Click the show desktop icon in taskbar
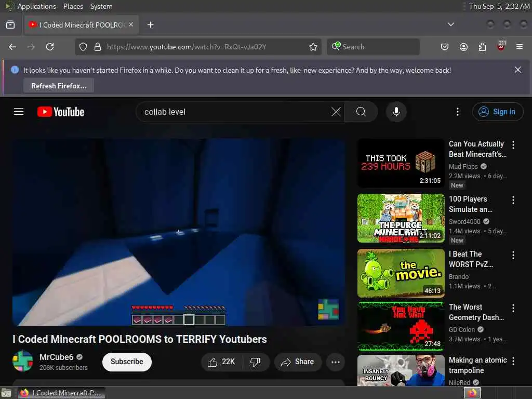This screenshot has height=399, width=532. click(x=6, y=393)
